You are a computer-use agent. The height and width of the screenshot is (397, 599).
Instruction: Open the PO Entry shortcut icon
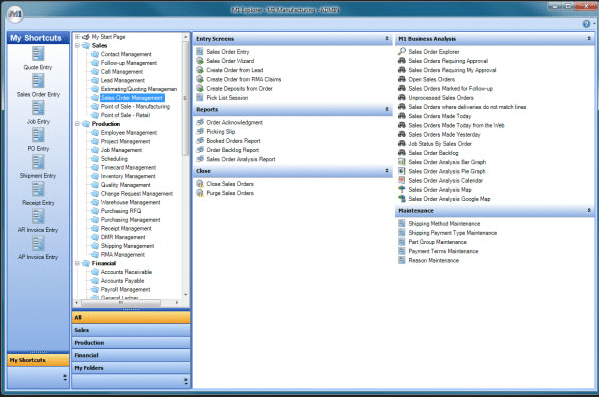(38, 135)
